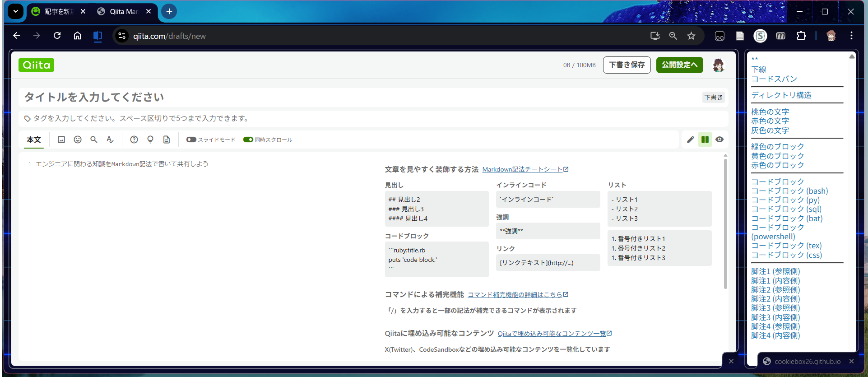Disable 同時スクロール toggle
Viewport: 868px width, 377px height.
(x=248, y=140)
